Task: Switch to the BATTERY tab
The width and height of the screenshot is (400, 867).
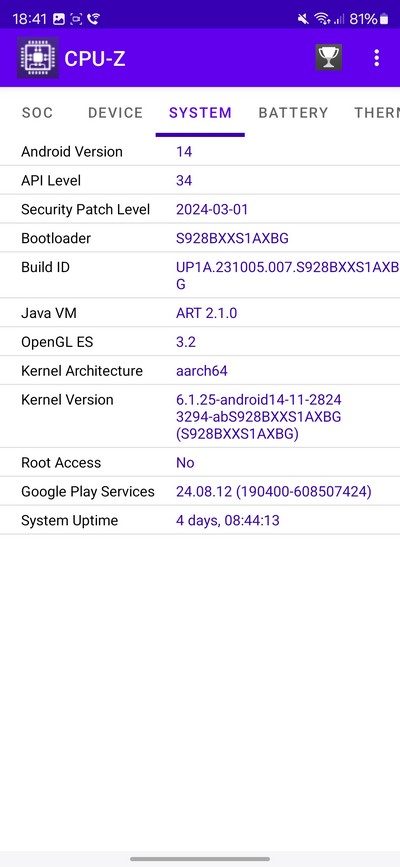Action: pyautogui.click(x=293, y=113)
